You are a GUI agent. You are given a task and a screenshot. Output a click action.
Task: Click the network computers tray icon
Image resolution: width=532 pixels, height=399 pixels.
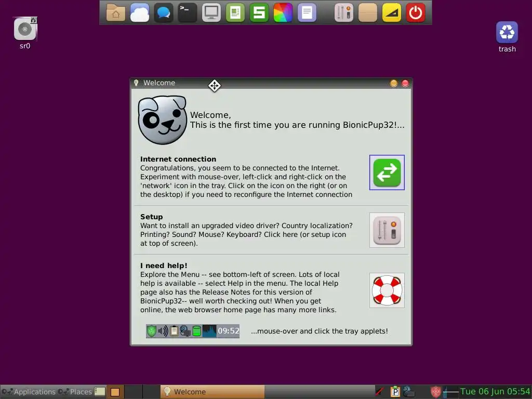point(409,392)
